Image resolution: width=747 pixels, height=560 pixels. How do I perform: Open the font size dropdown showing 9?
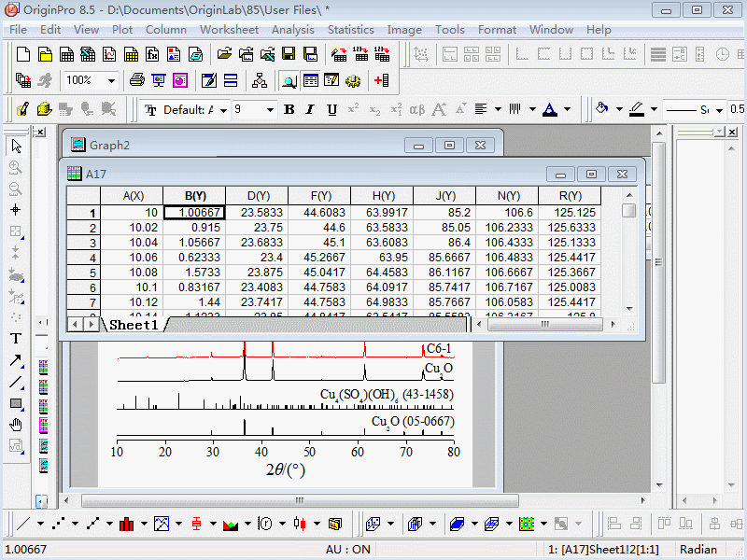(x=270, y=110)
